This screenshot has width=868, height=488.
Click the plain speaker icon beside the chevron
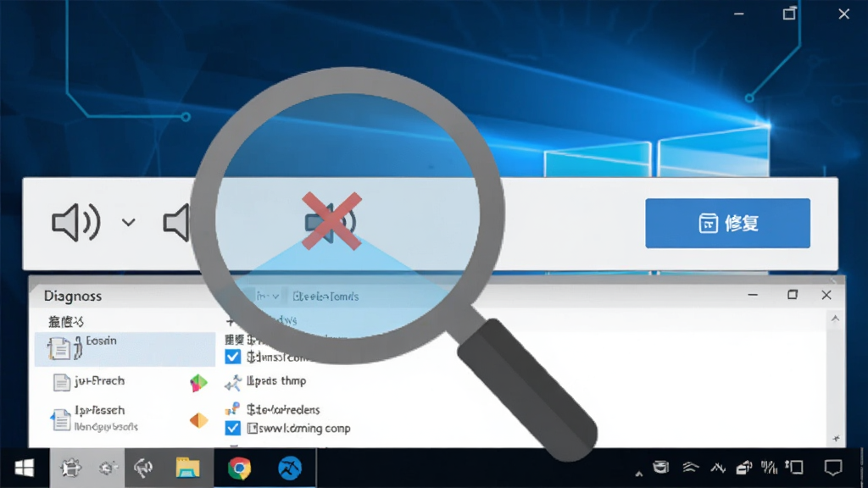pos(176,223)
